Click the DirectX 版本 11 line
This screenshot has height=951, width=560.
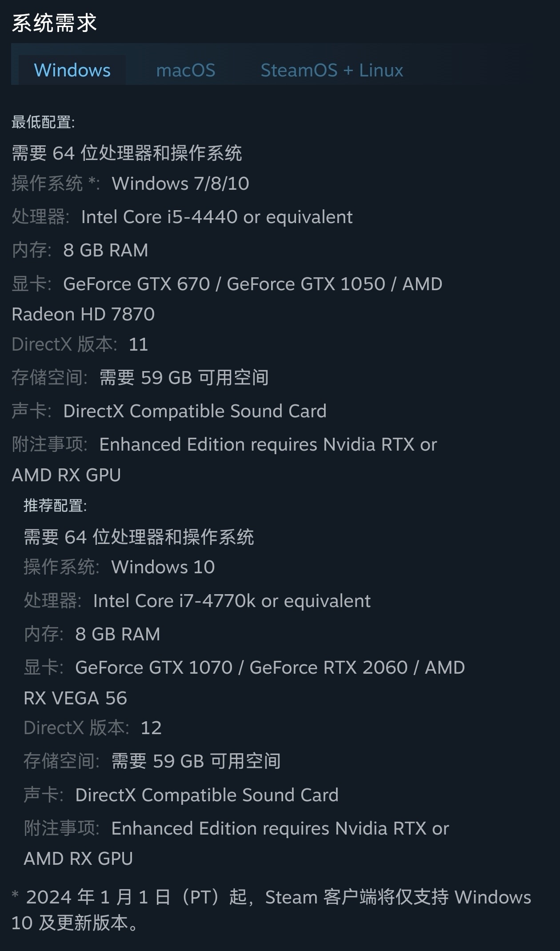tap(80, 344)
